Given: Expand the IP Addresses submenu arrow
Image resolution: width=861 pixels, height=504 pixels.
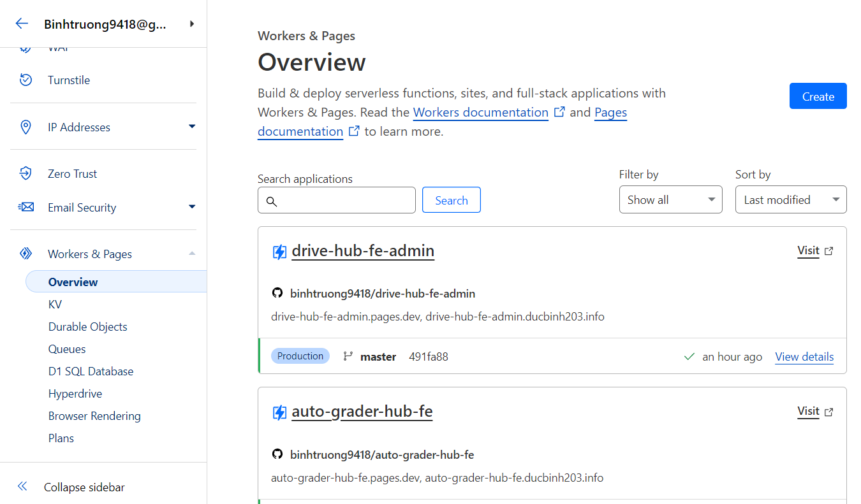Looking at the screenshot, I should (192, 127).
